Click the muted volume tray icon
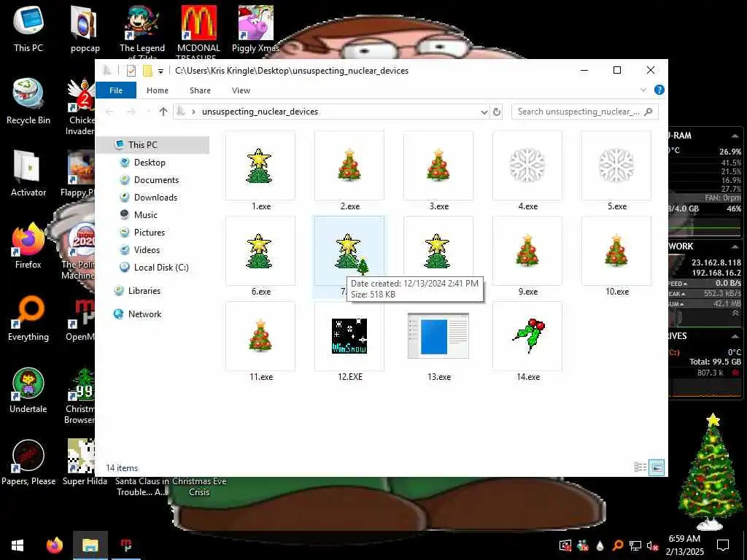The image size is (747, 560). point(653,545)
